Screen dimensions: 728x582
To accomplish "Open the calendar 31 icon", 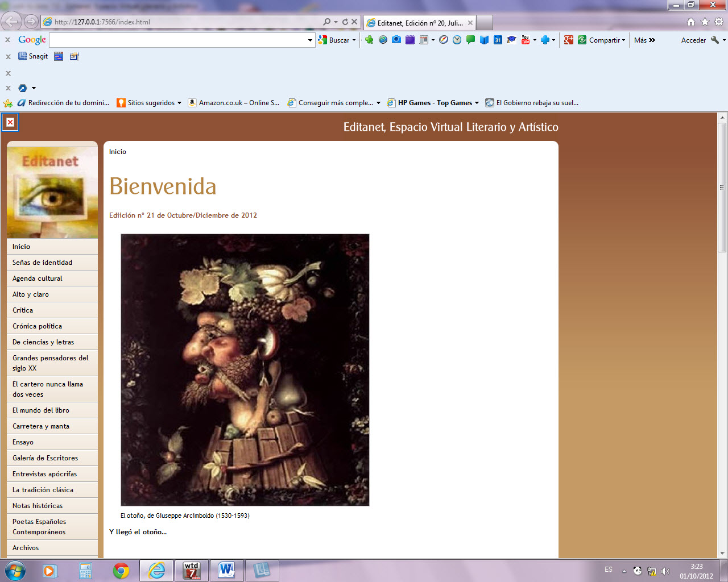I will [x=498, y=40].
